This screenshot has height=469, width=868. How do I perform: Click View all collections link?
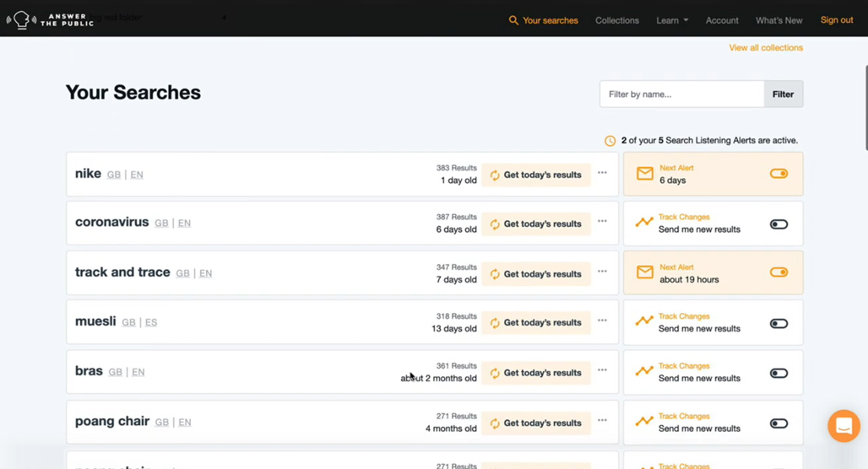pyautogui.click(x=766, y=47)
